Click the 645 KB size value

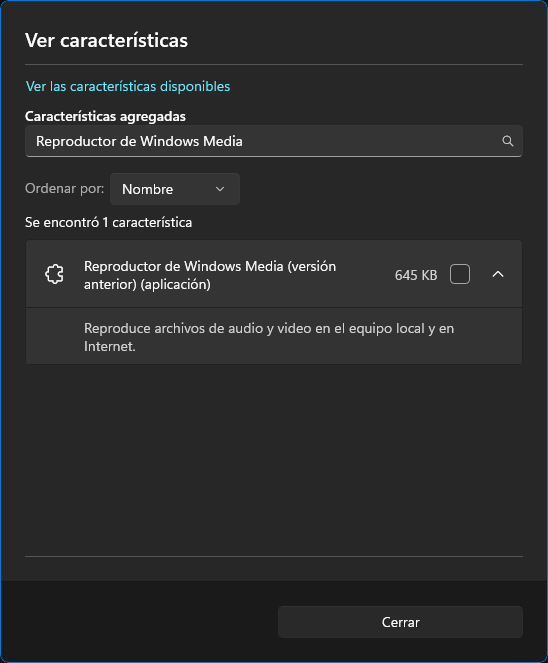click(x=416, y=275)
